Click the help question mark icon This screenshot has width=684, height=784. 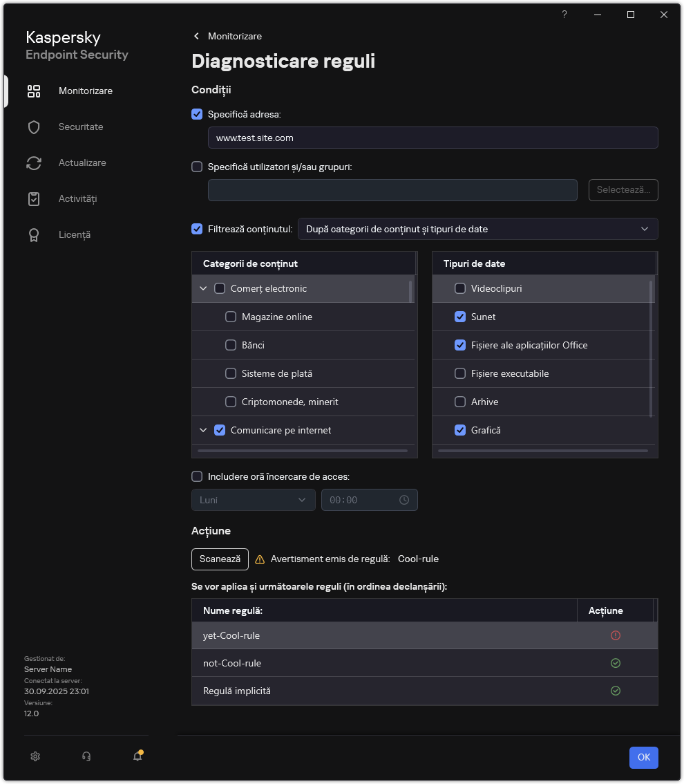click(x=564, y=15)
